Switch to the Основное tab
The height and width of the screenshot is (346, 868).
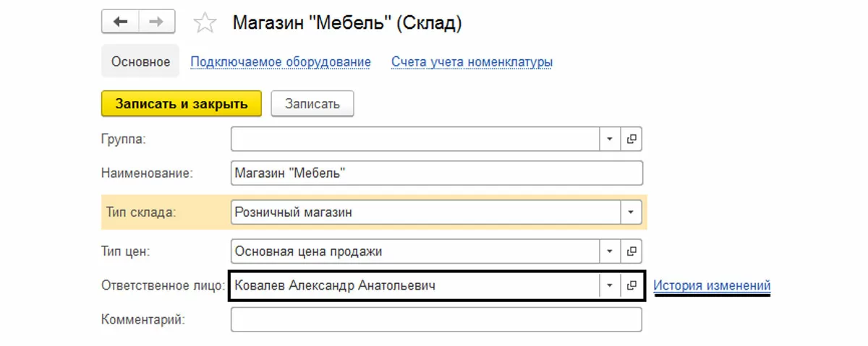140,62
